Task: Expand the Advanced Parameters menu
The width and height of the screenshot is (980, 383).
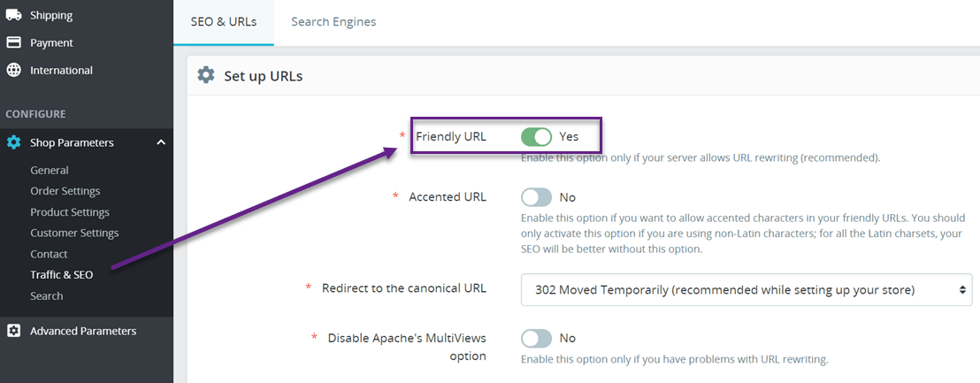Action: pyautogui.click(x=83, y=331)
